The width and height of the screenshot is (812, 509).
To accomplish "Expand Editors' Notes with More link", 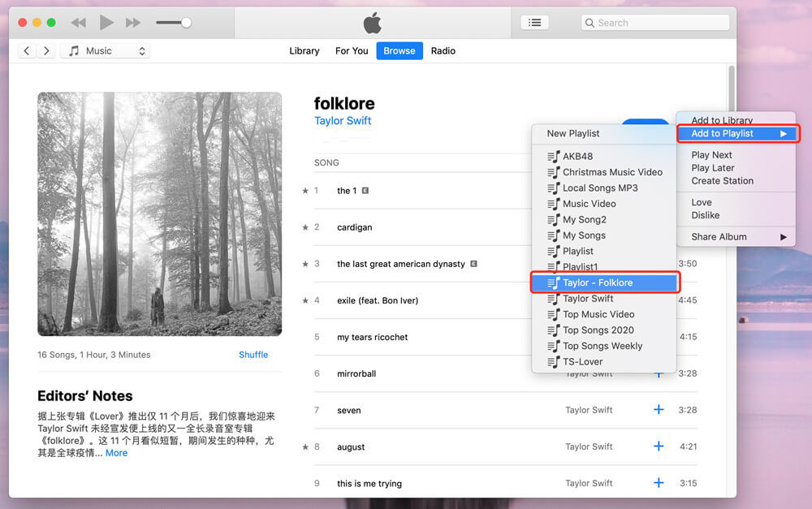I will pos(116,453).
